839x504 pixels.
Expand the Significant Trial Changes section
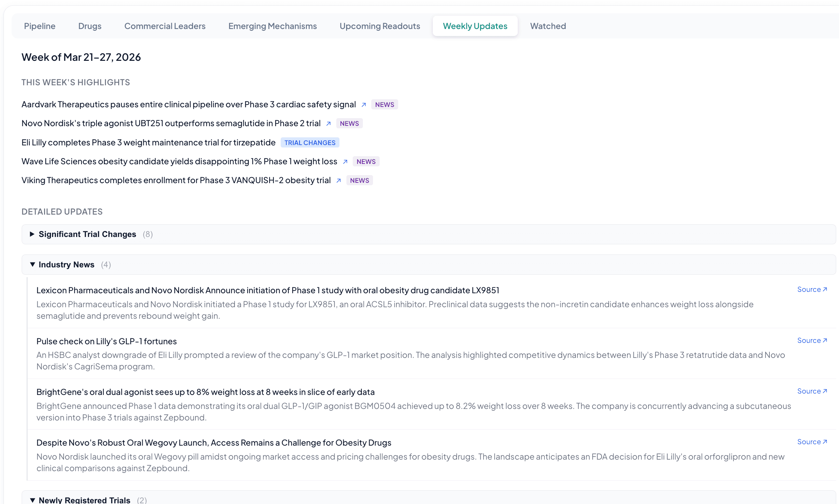pos(429,234)
